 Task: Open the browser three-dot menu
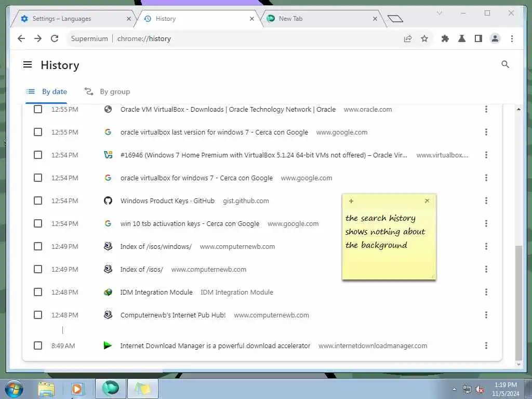[x=512, y=38]
